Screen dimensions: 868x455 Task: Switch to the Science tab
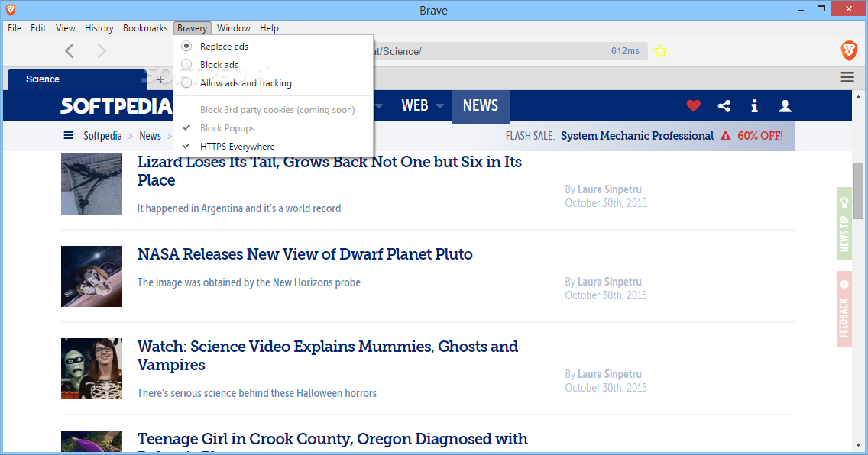(x=77, y=79)
